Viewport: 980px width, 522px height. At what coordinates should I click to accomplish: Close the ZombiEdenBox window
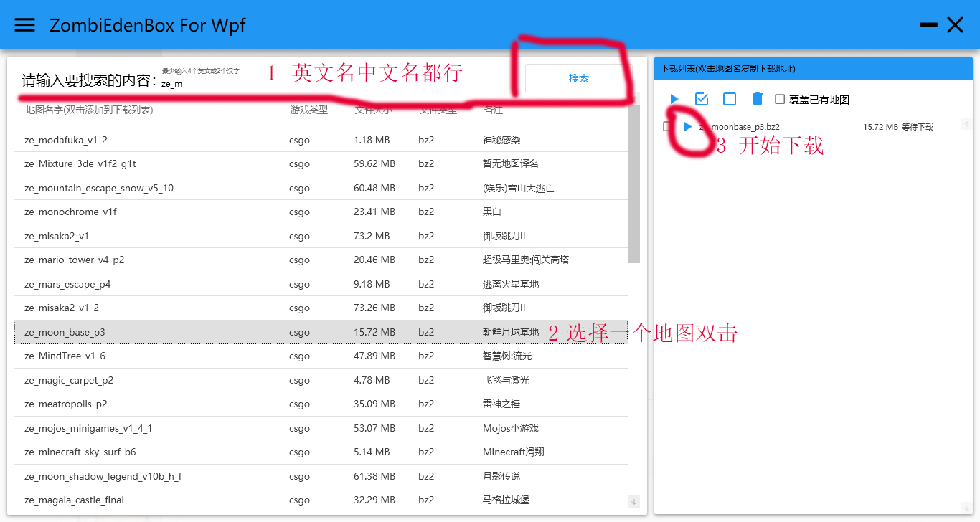click(955, 25)
